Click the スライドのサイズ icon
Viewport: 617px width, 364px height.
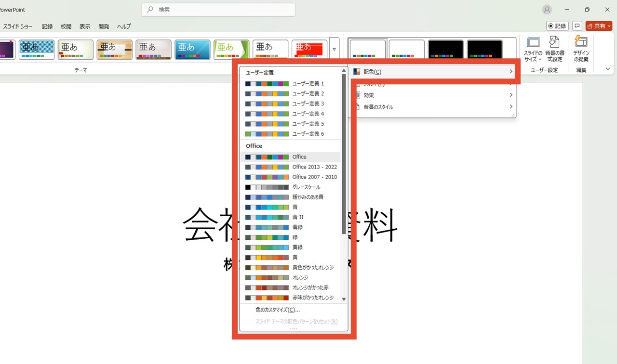[533, 49]
